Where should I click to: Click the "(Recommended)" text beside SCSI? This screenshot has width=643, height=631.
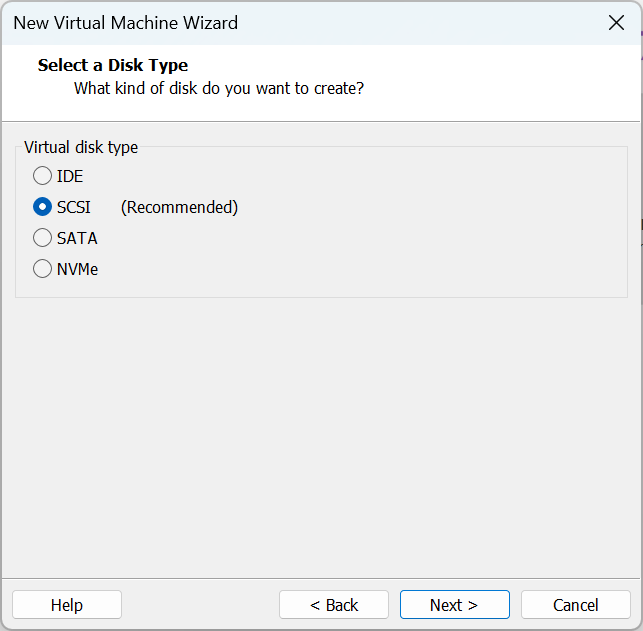(x=179, y=207)
